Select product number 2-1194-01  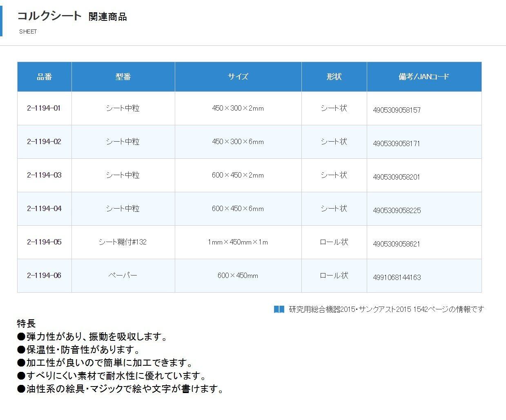click(x=44, y=108)
